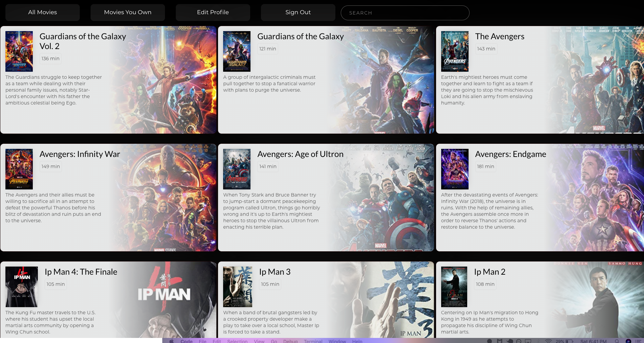
Task: Click the 141 min runtime badge
Action: pos(268,166)
